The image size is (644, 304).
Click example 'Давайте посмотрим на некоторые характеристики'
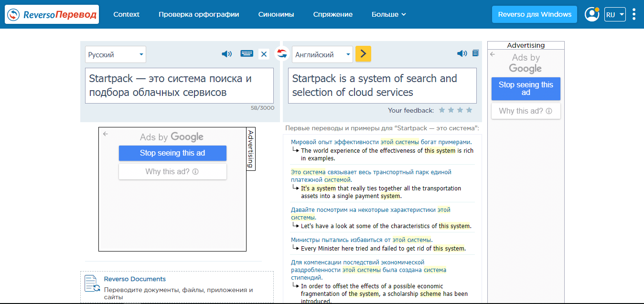pyautogui.click(x=371, y=213)
